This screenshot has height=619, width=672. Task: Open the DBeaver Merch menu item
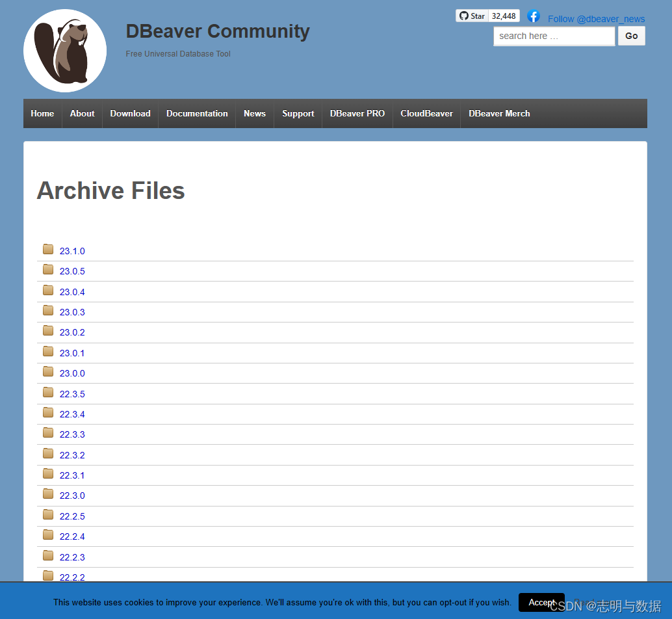click(499, 114)
